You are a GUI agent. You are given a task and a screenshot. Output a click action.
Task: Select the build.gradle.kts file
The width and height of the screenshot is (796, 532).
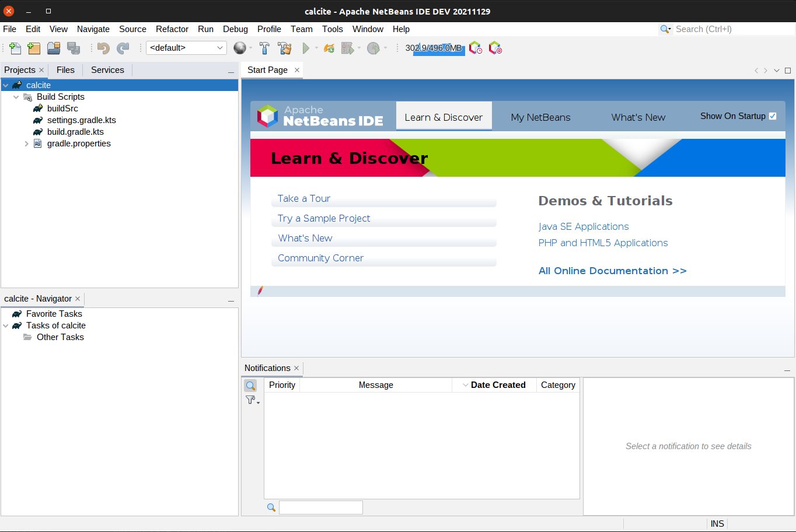pyautogui.click(x=75, y=132)
